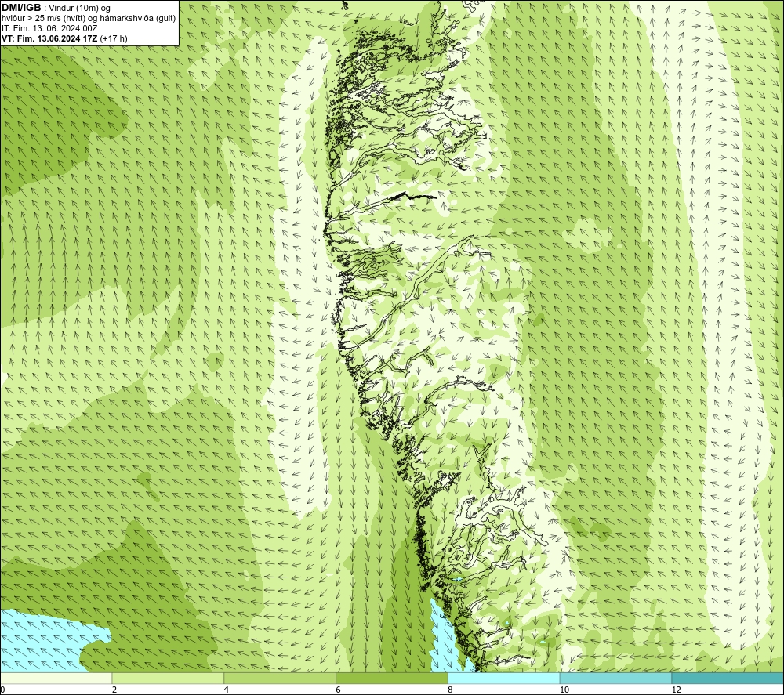Click the scale label '4'
The height and width of the screenshot is (695, 784).
point(227,690)
